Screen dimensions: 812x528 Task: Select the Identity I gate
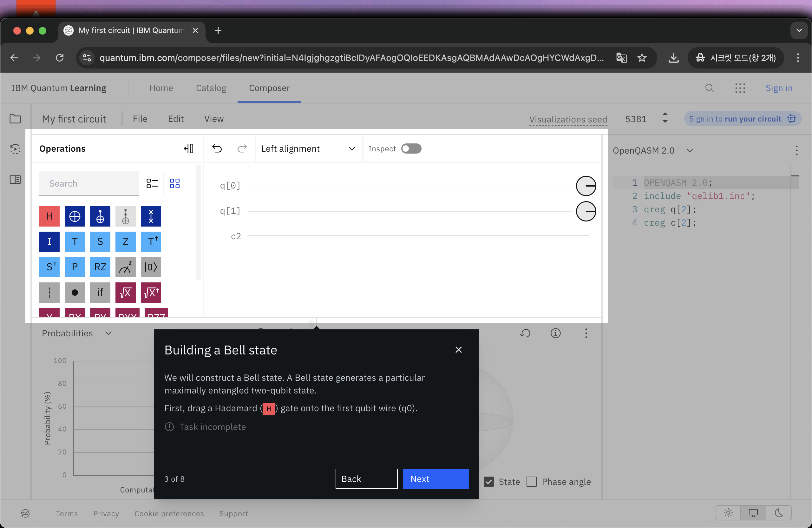coord(49,242)
